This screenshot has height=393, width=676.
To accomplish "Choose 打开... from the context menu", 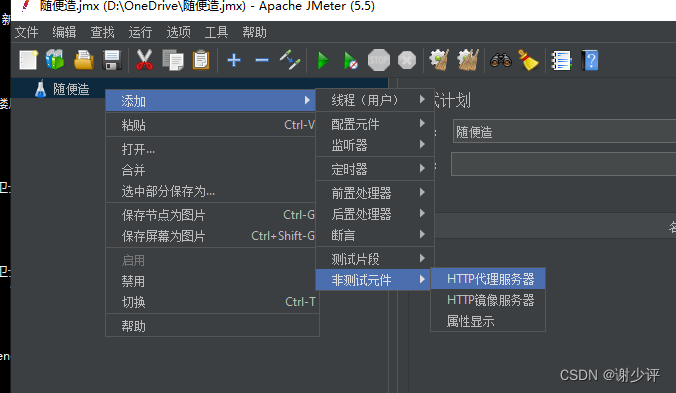I will point(211,149).
